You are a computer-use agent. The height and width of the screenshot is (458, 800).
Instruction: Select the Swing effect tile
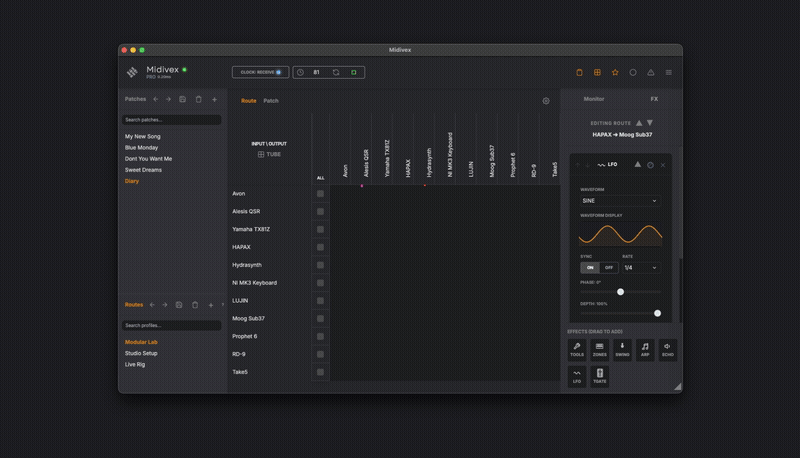[622, 350]
